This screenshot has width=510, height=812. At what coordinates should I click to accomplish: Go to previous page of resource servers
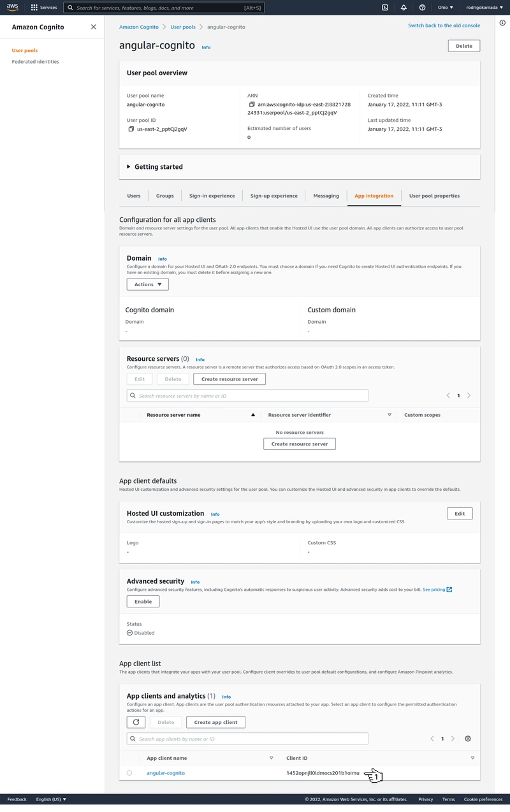point(448,396)
